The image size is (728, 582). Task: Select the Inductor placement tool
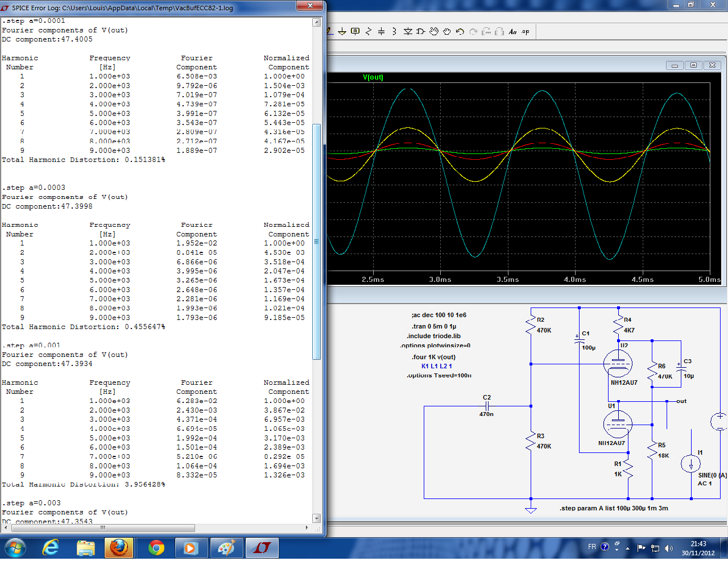[x=394, y=32]
